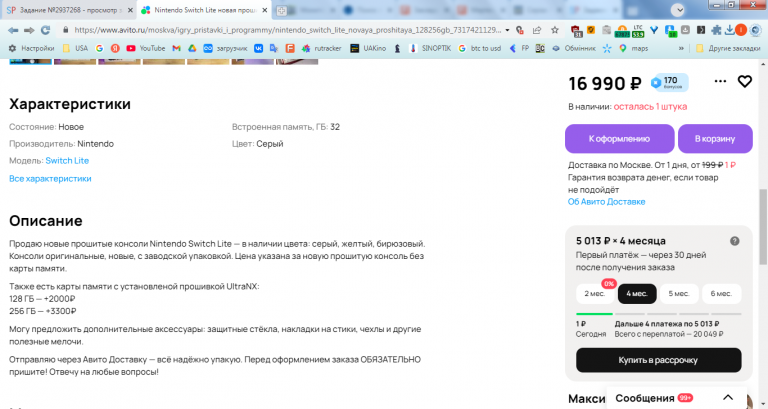Open the Switch Lite model link

(67, 161)
